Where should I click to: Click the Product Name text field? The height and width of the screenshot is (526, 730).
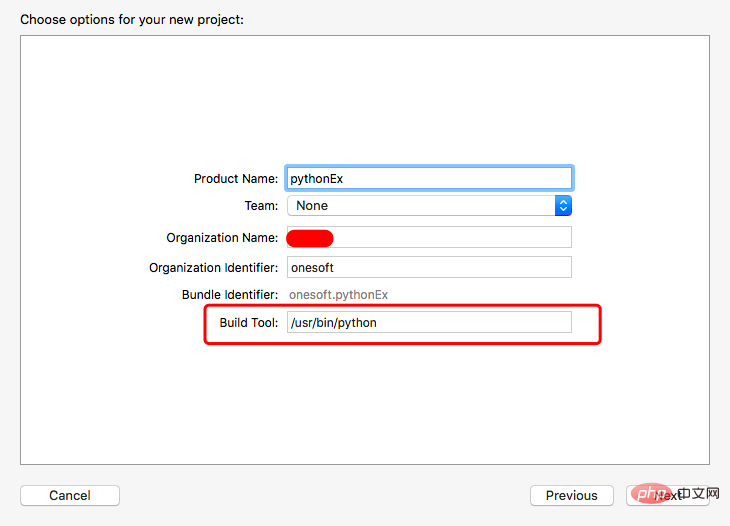click(x=429, y=178)
